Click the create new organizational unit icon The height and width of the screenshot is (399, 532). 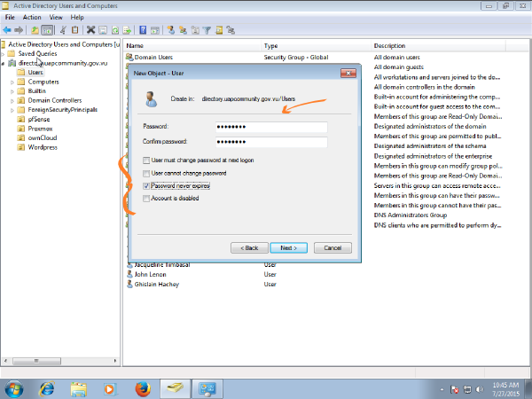pyautogui.click(x=195, y=30)
